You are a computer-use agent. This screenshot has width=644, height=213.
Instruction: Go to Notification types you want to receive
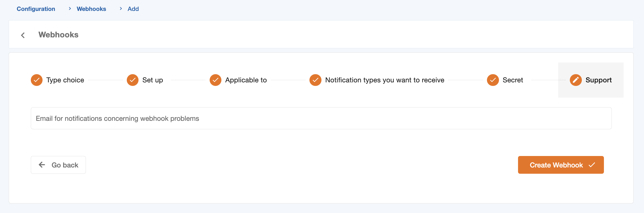tap(384, 80)
